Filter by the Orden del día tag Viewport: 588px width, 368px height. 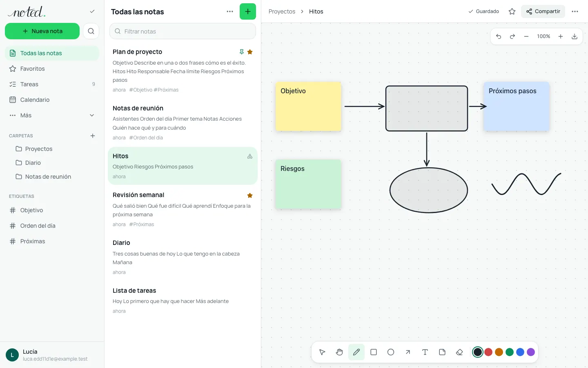[x=52, y=226]
